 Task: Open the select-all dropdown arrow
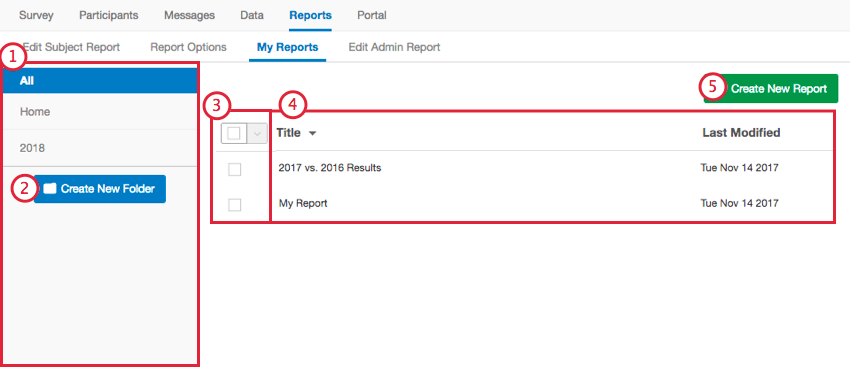(257, 133)
